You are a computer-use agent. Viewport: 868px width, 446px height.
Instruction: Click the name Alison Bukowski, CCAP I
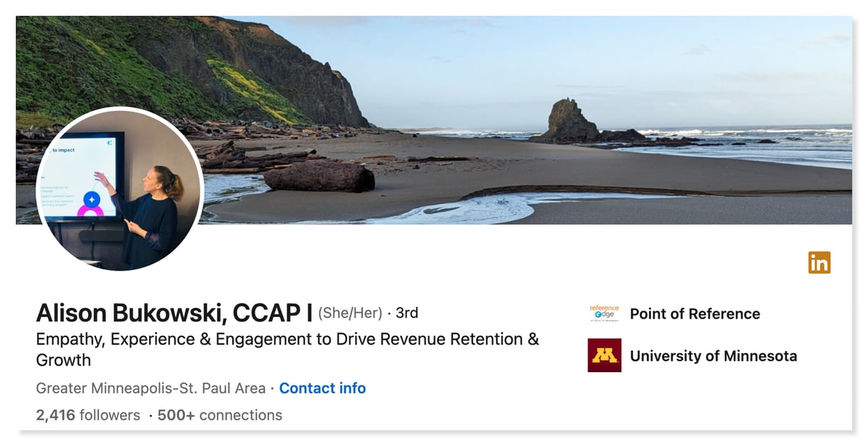[174, 313]
